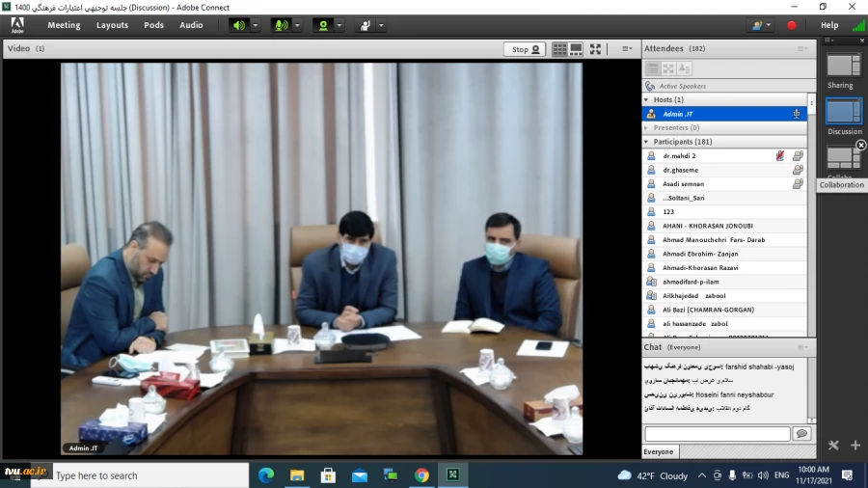
Task: Open microphone options dropdown arrow
Action: pyautogui.click(x=297, y=25)
